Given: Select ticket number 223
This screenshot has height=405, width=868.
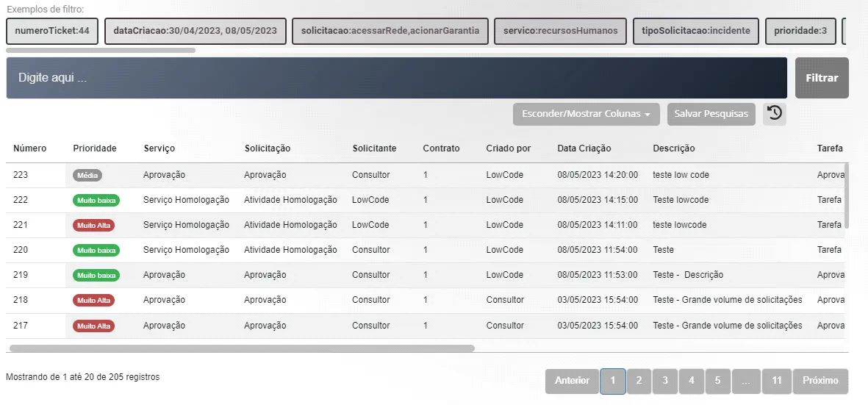Looking at the screenshot, I should [x=21, y=175].
